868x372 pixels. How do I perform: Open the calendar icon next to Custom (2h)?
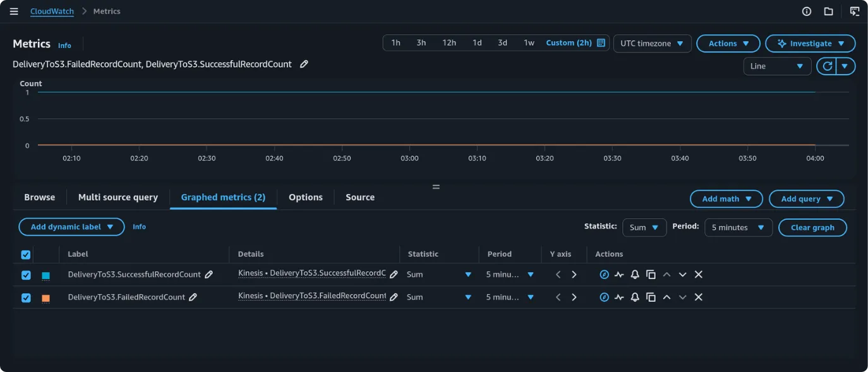coord(601,43)
